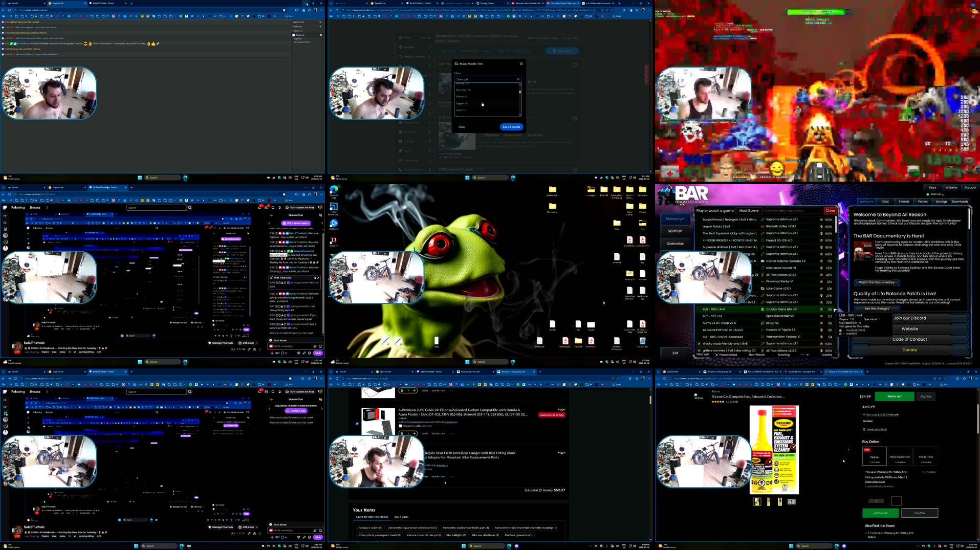Close the Make, Model, Trim dialog
Image resolution: width=980 pixels, height=550 pixels.
pos(521,64)
